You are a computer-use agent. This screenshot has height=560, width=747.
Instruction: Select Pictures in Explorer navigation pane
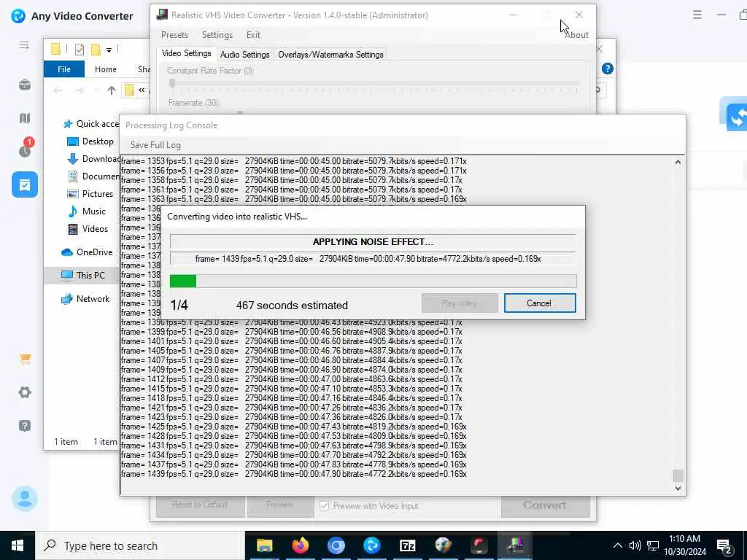coord(90,194)
